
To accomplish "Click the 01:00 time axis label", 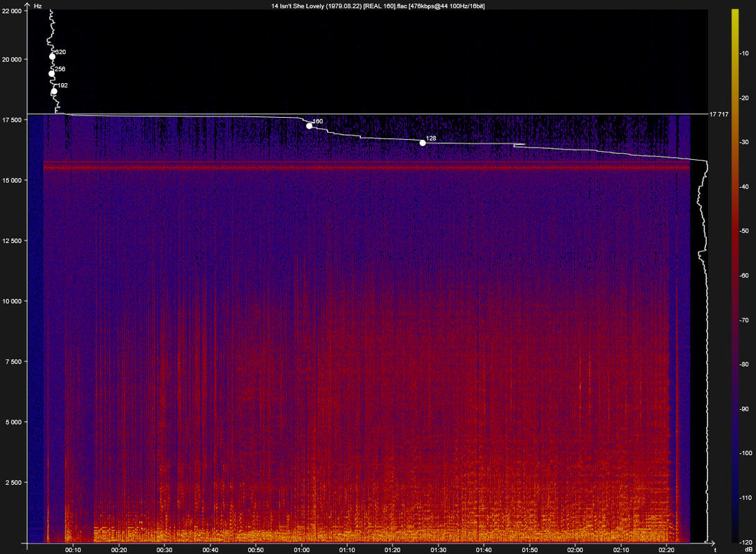I will coord(301,550).
